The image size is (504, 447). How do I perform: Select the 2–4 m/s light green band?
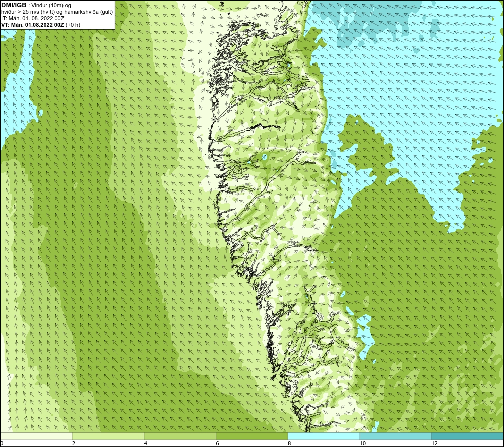tap(108, 436)
